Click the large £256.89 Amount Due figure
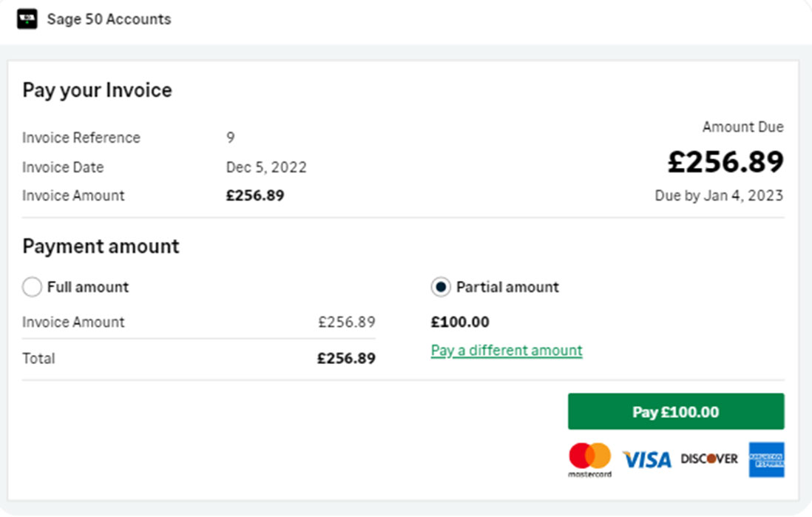The height and width of the screenshot is (517, 812). [725, 162]
